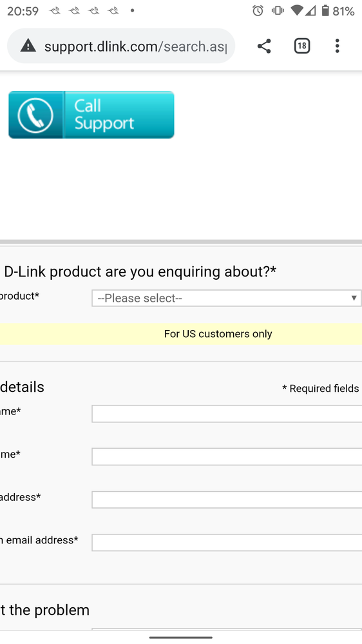
Task: Click the email address input field
Action: (227, 500)
